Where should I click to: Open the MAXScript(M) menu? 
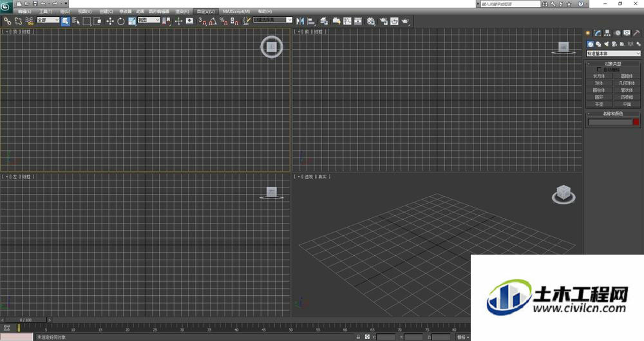click(x=236, y=12)
